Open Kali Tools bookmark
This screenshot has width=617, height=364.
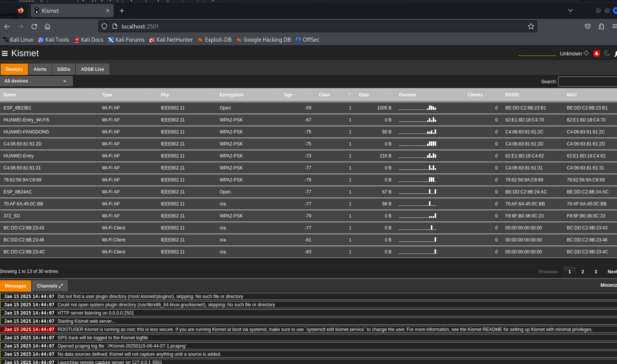(x=53, y=40)
